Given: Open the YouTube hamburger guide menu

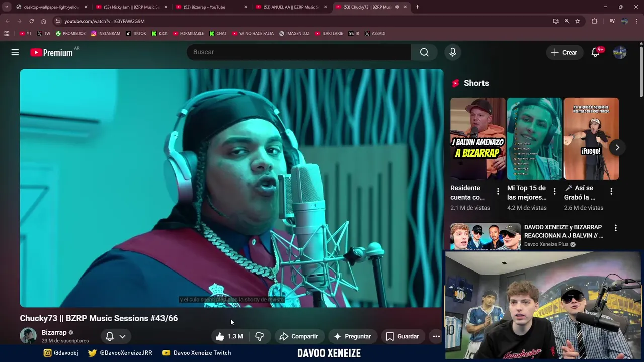Looking at the screenshot, I should 15,52.
